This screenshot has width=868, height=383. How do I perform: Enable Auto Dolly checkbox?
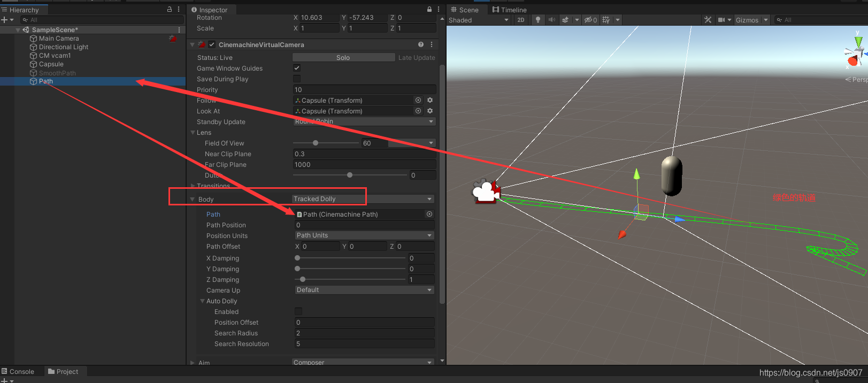[x=298, y=311]
